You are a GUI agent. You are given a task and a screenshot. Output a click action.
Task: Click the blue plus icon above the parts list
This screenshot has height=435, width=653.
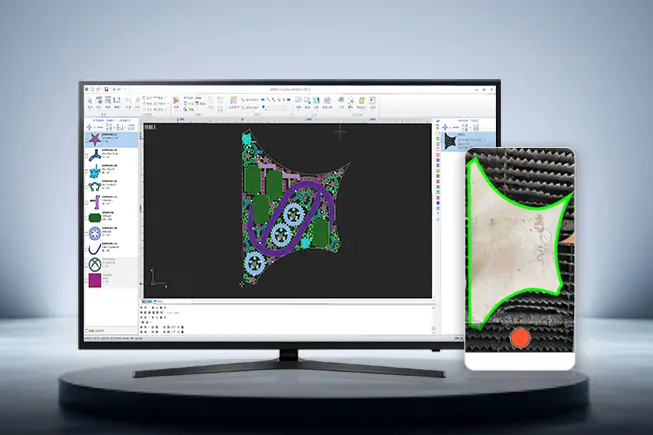[x=87, y=127]
